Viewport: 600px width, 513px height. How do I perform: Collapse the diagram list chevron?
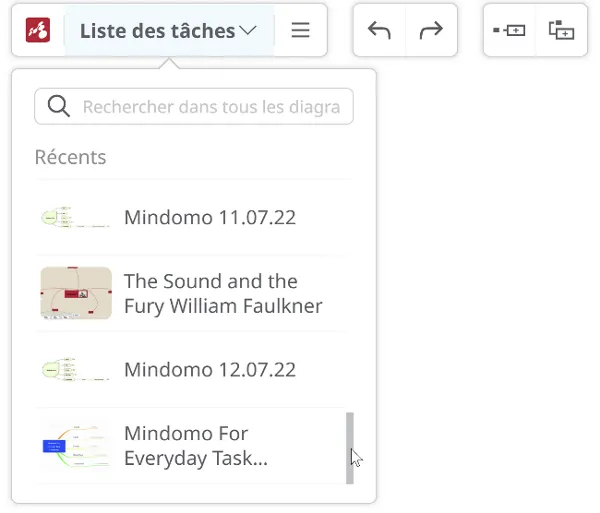[x=249, y=31]
